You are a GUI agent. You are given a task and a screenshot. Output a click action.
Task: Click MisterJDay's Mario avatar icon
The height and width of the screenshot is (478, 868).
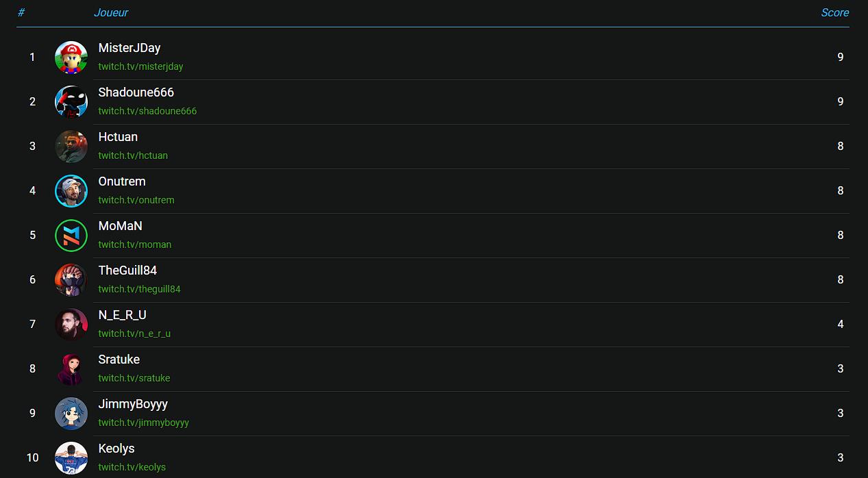tap(71, 58)
